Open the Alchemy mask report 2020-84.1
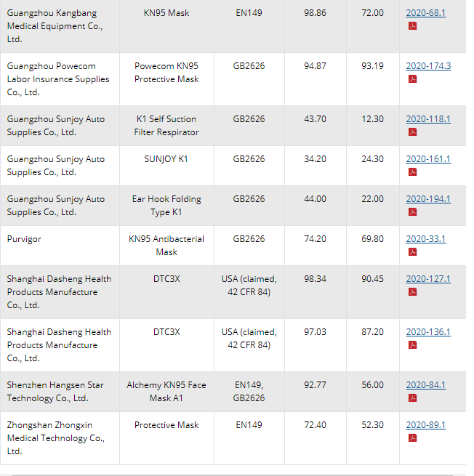This screenshot has height=476, width=474. click(x=425, y=385)
